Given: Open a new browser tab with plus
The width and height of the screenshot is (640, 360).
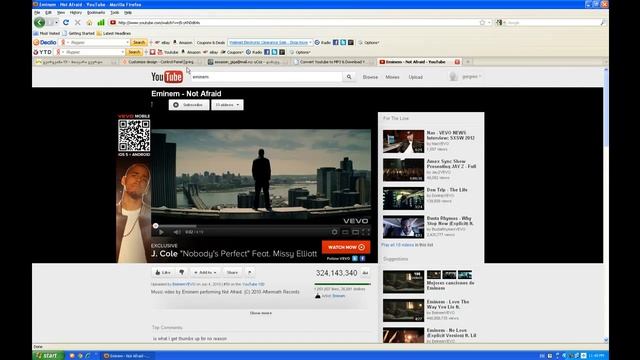Looking at the screenshot, I should [x=468, y=62].
